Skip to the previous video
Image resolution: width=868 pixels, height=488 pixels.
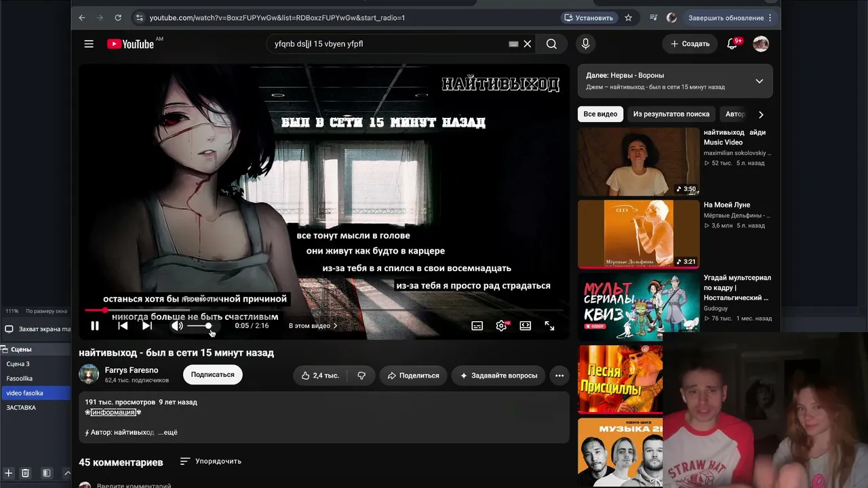click(123, 326)
